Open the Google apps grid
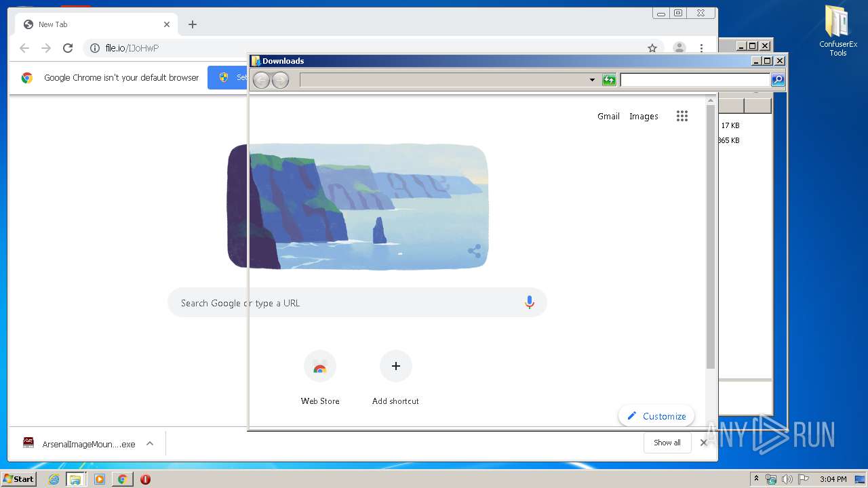The height and width of the screenshot is (488, 868). [x=682, y=116]
